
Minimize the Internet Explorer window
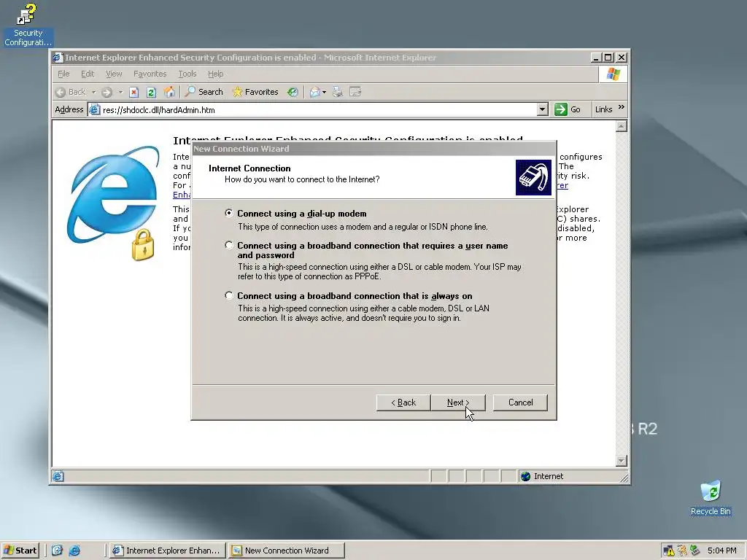(596, 58)
